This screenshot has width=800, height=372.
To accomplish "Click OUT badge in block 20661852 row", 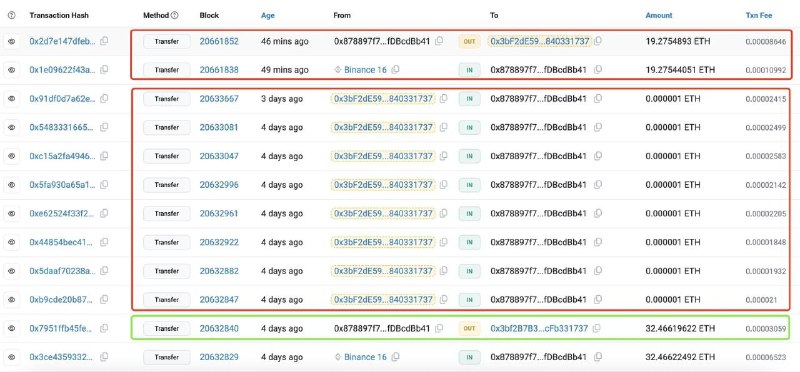I will 469,41.
